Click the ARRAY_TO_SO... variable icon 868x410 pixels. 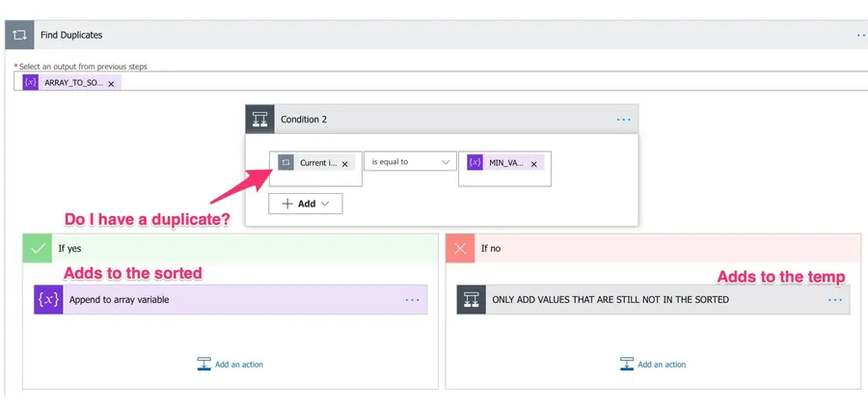coord(31,83)
